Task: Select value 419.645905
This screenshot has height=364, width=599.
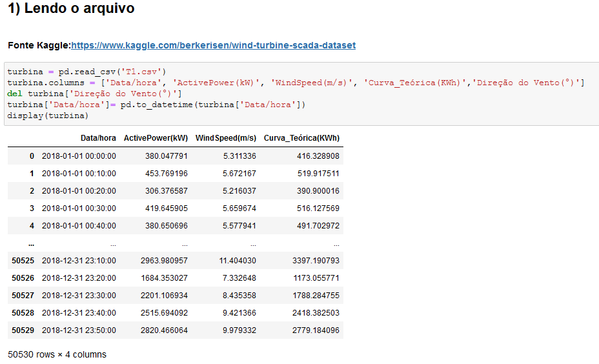Action: [x=166, y=208]
